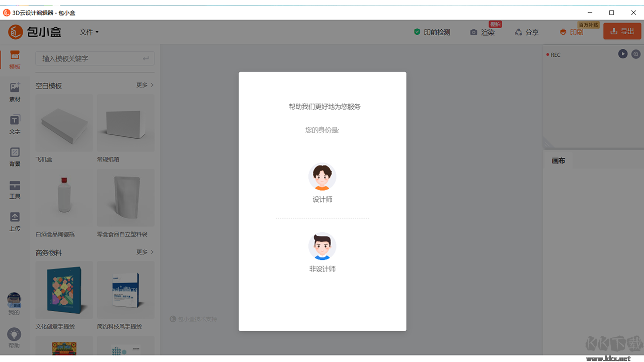Open the 渲染 render camera tool

tap(482, 32)
